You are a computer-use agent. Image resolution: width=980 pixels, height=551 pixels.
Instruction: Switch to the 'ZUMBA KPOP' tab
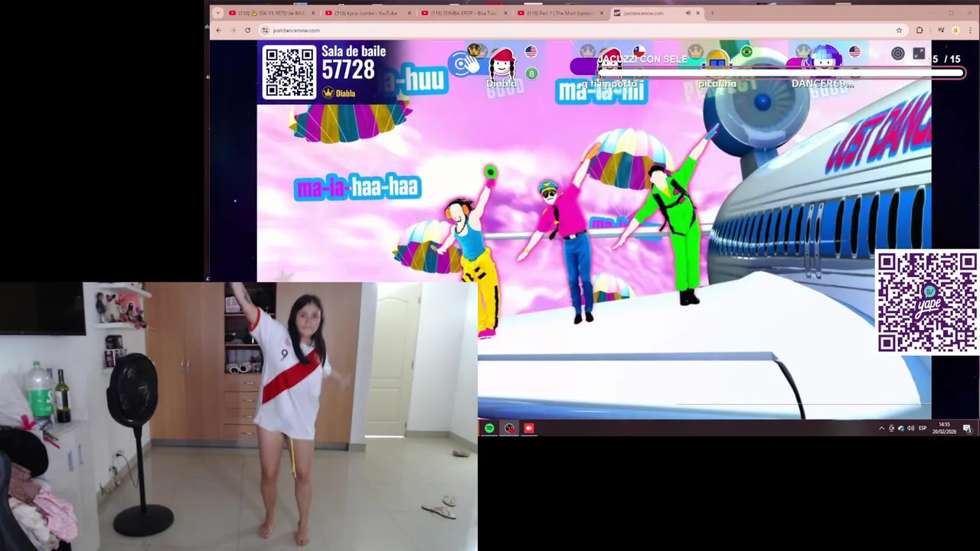click(x=462, y=13)
